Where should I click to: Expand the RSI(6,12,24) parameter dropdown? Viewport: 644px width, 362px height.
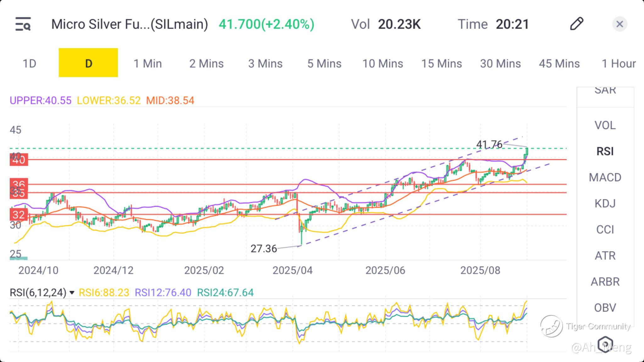pyautogui.click(x=72, y=293)
